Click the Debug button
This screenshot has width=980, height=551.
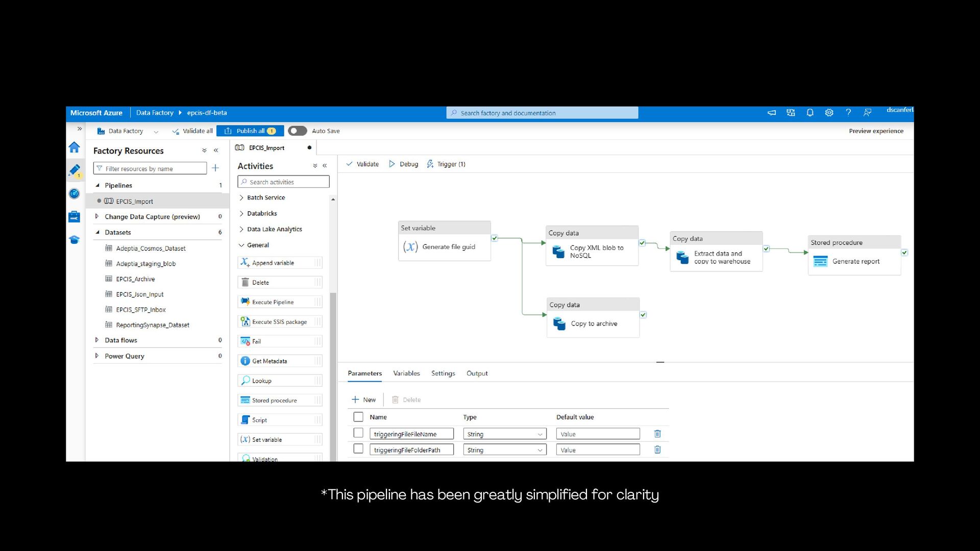[404, 164]
